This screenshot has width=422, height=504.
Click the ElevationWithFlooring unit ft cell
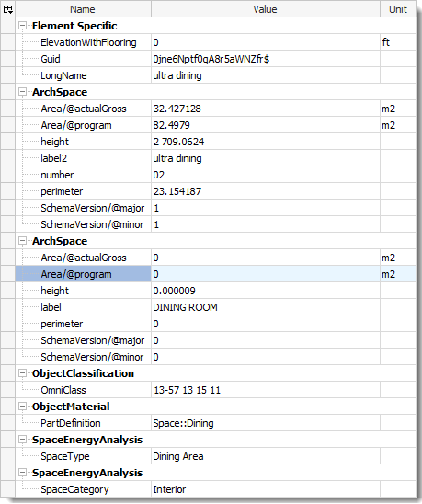coord(398,42)
